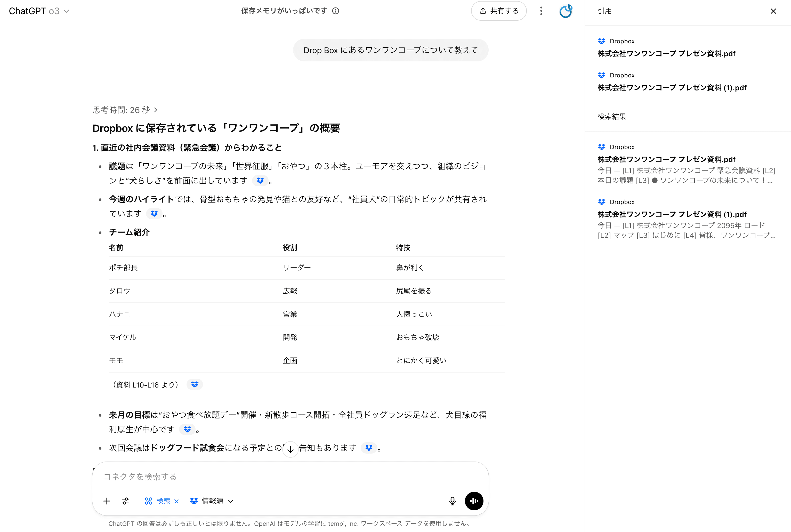The width and height of the screenshot is (791, 532).
Task: Click the info icon beside memory notice
Action: pos(336,11)
